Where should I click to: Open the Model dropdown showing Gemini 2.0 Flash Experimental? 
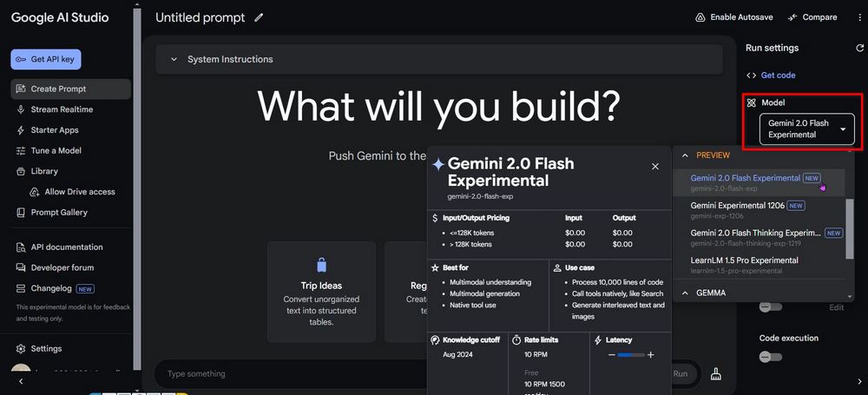tap(806, 129)
